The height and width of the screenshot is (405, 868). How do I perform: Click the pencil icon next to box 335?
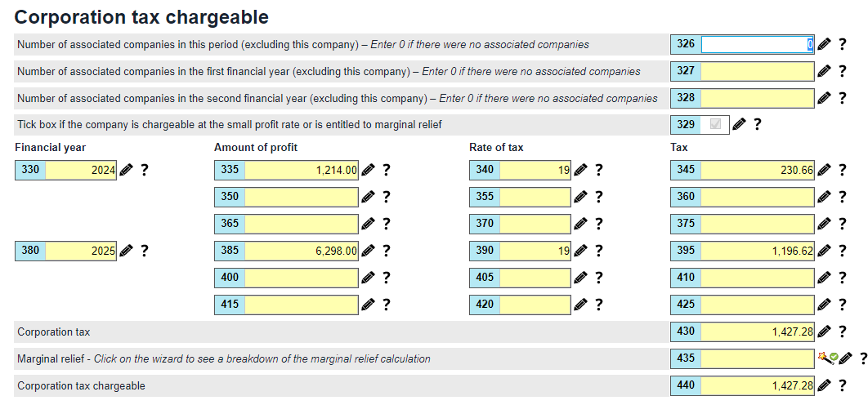coord(369,170)
